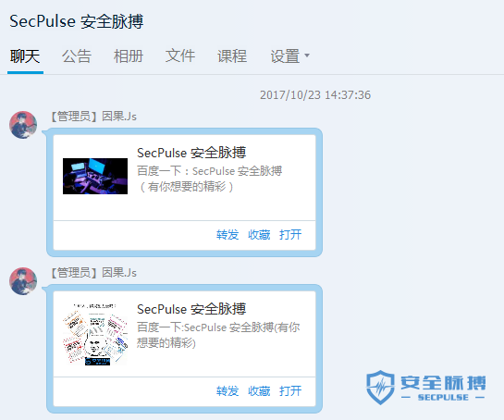Open the 聊天 tab

coord(25,56)
